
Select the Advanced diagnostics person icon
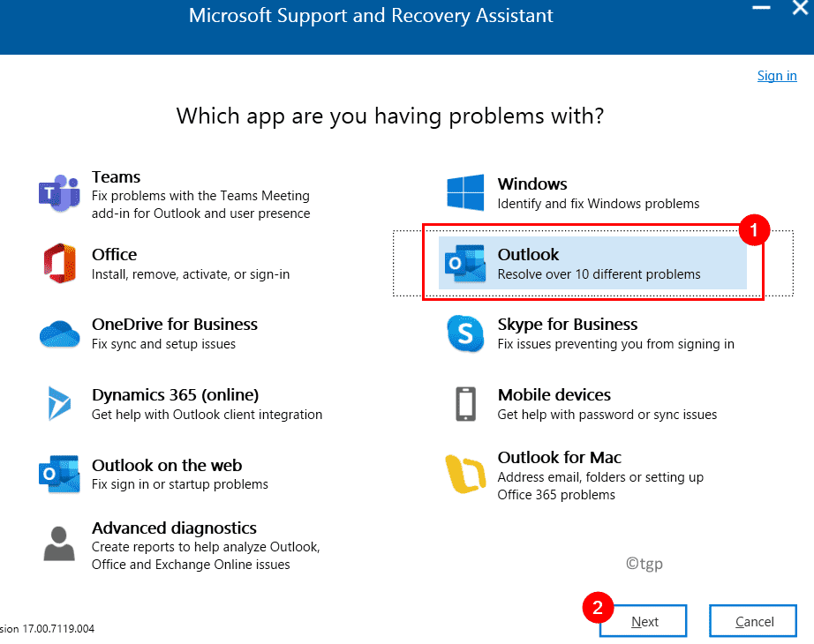point(59,543)
